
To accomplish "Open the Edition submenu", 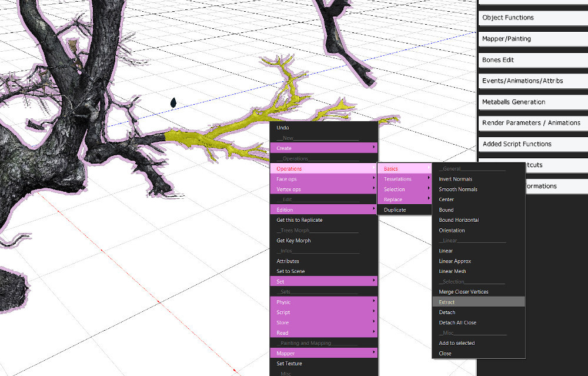I will coord(323,209).
